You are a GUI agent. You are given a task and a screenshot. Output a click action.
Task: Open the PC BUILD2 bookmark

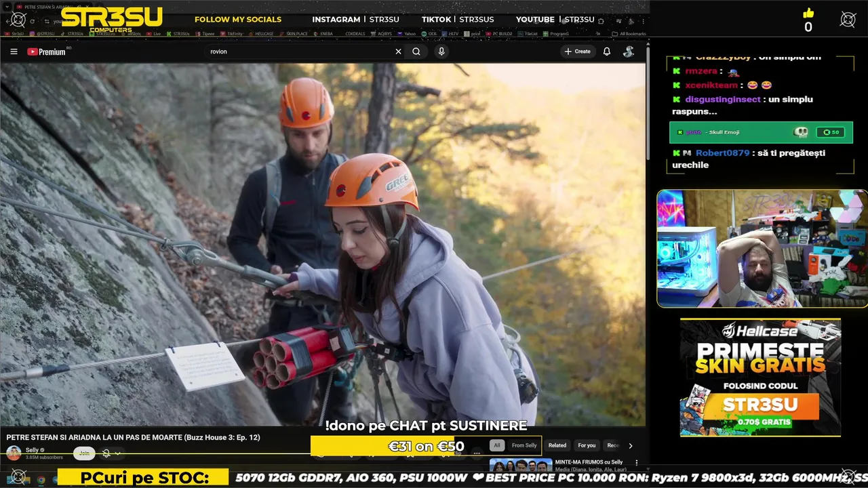(x=499, y=34)
